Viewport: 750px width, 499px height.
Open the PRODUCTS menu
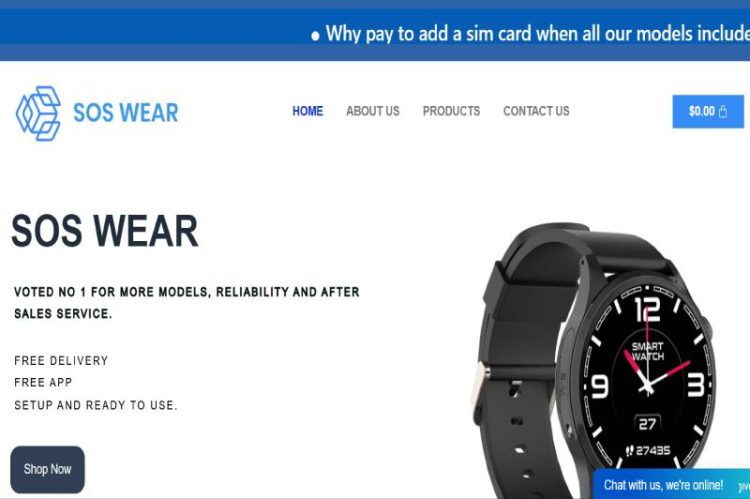tap(451, 111)
